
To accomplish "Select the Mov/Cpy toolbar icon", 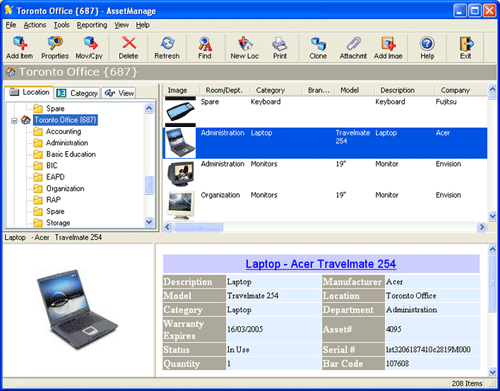I will point(89,48).
